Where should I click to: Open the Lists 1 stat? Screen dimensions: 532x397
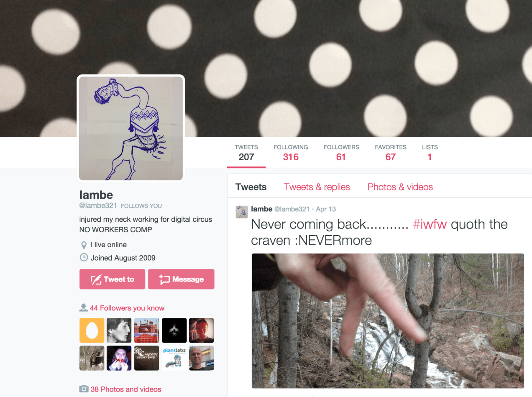(430, 153)
